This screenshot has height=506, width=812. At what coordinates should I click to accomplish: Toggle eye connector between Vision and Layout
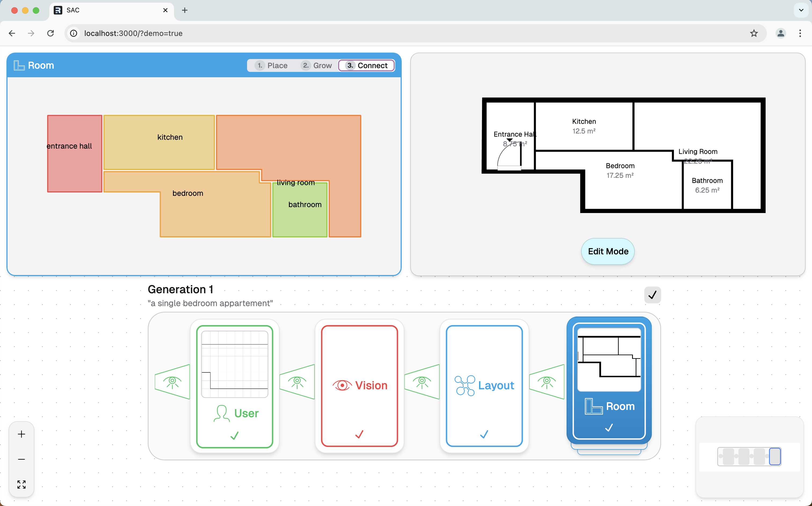point(422,382)
